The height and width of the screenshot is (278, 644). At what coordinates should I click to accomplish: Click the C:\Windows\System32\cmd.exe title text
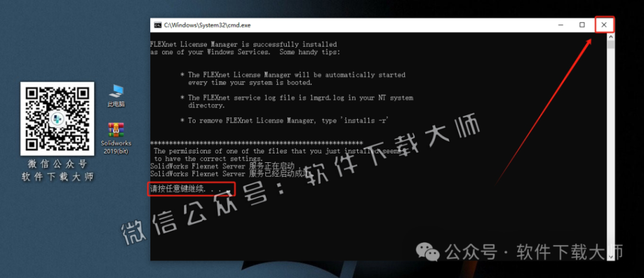click(207, 25)
